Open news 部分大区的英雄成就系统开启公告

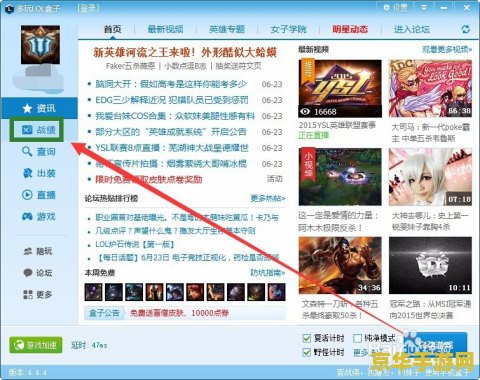coord(171,132)
